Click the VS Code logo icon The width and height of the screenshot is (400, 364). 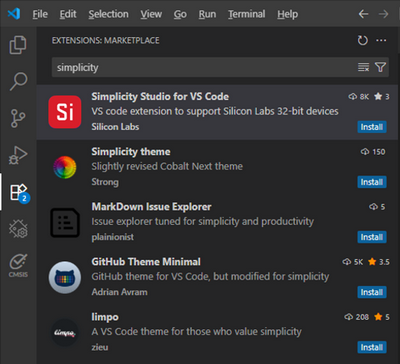(14, 14)
